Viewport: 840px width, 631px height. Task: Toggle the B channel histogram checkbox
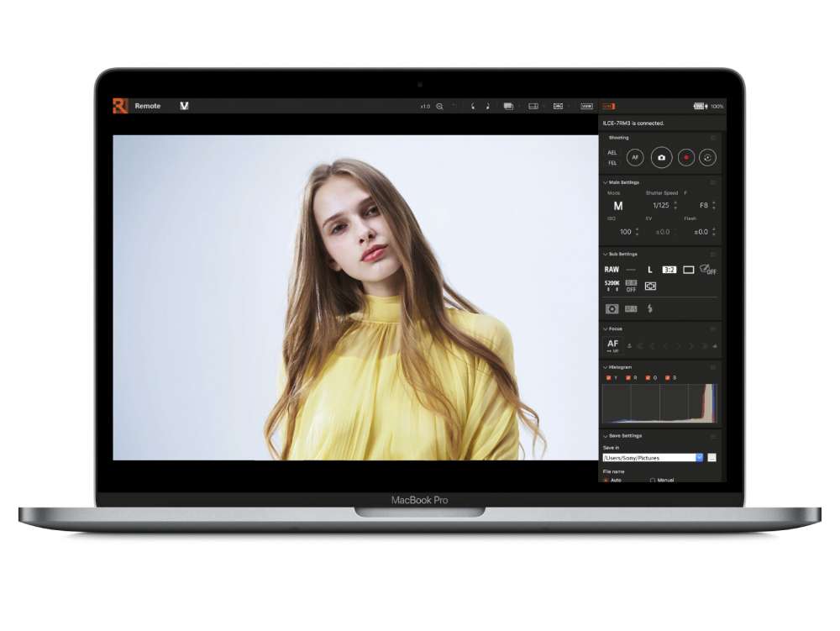click(668, 378)
